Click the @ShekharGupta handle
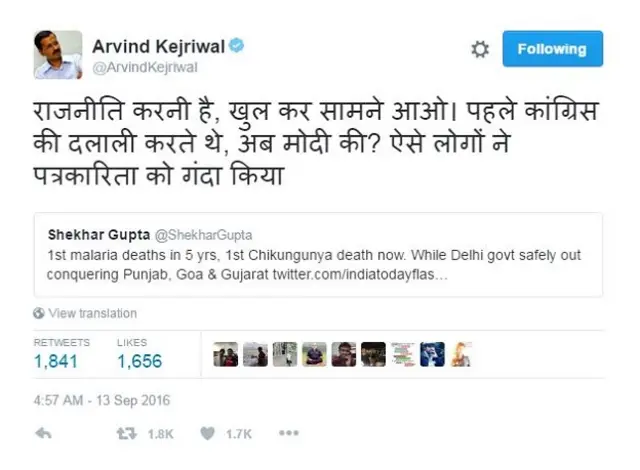Image resolution: width=640 pixels, height=470 pixels. coord(203,235)
